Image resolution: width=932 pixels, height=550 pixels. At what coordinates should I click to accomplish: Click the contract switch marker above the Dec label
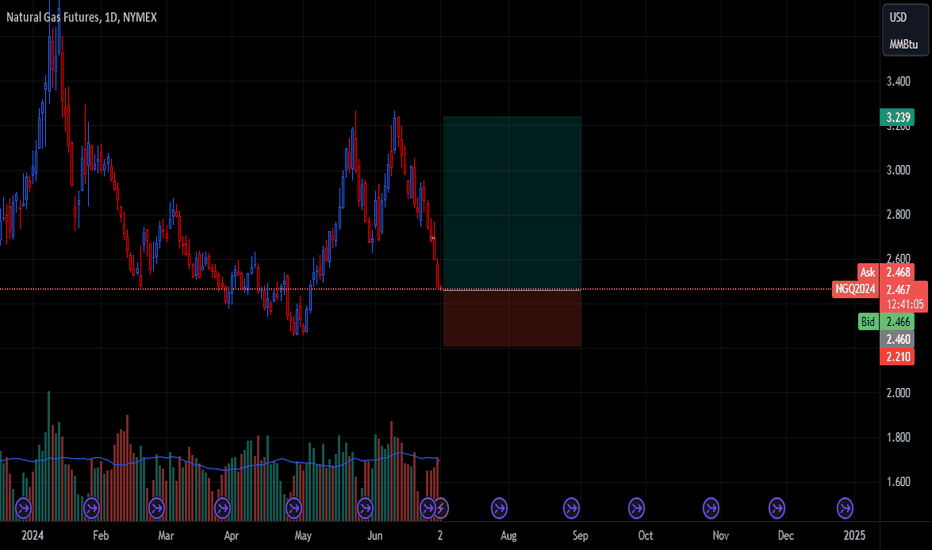(x=777, y=508)
